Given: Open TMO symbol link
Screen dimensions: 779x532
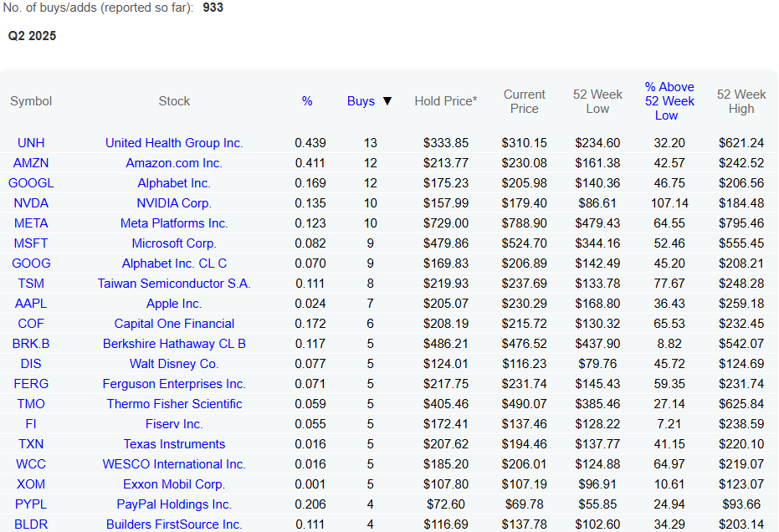Looking at the screenshot, I should click(x=31, y=404).
